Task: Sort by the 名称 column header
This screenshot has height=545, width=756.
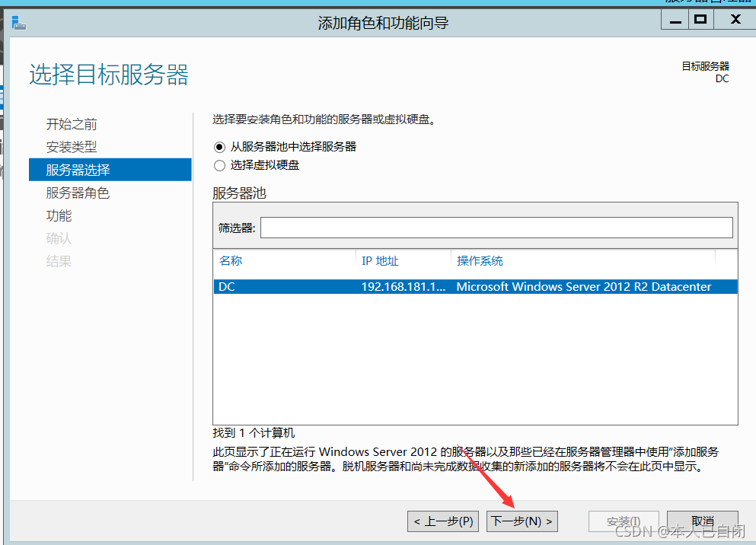Action: (x=231, y=260)
